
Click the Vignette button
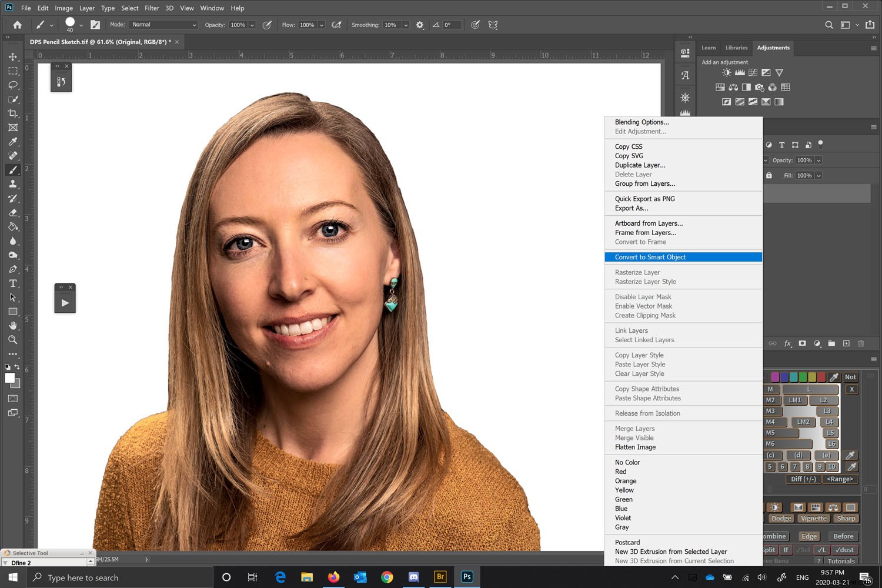[813, 518]
